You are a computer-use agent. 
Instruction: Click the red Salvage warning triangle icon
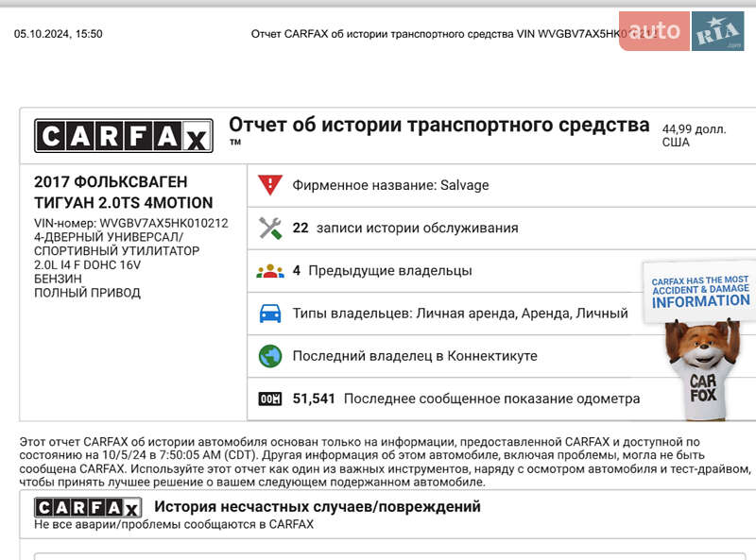coord(270,185)
